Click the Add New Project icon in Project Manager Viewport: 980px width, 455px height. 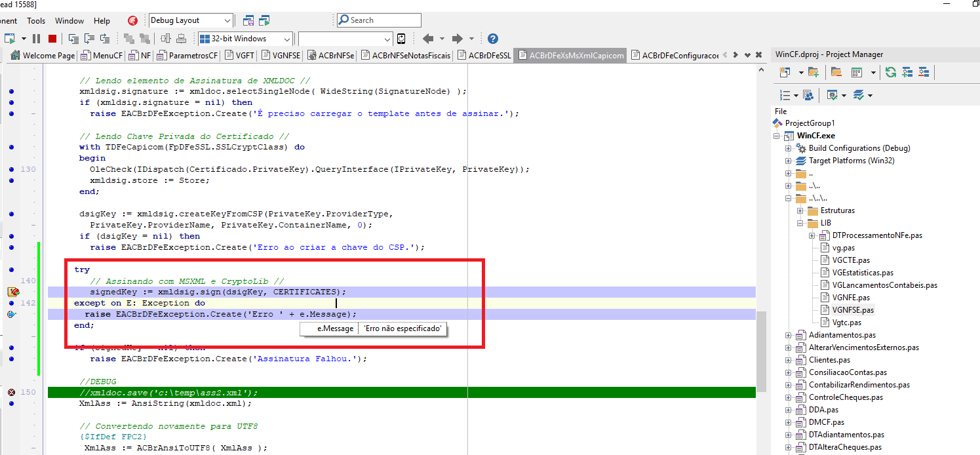tap(783, 72)
